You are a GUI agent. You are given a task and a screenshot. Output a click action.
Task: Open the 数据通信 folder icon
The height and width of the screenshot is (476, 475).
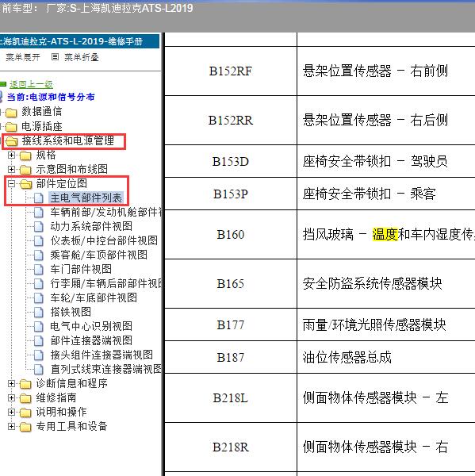[11, 113]
